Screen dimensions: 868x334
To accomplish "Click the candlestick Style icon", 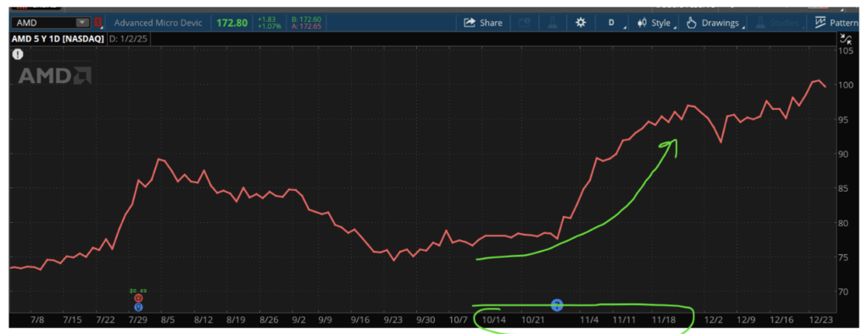I will coord(643,23).
